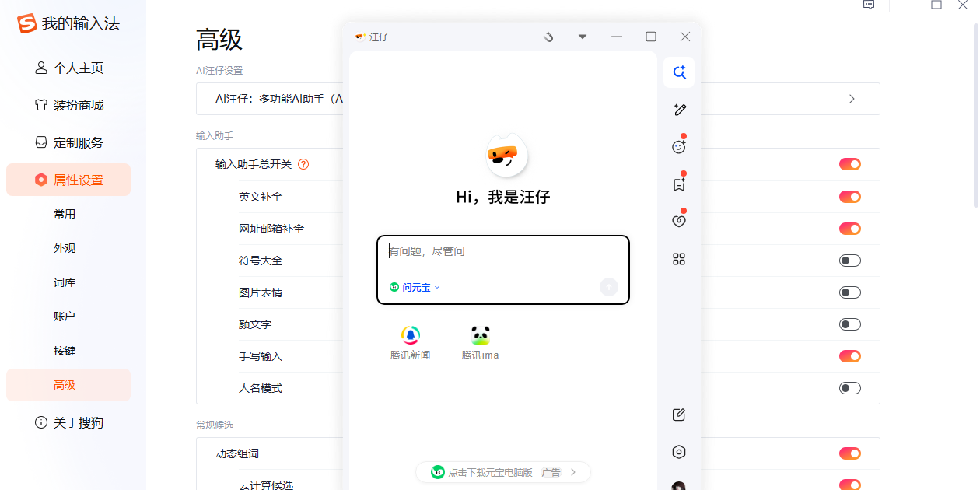
Task: Click the user avatar at 汪仔 sidebar bottom
Action: [679, 486]
